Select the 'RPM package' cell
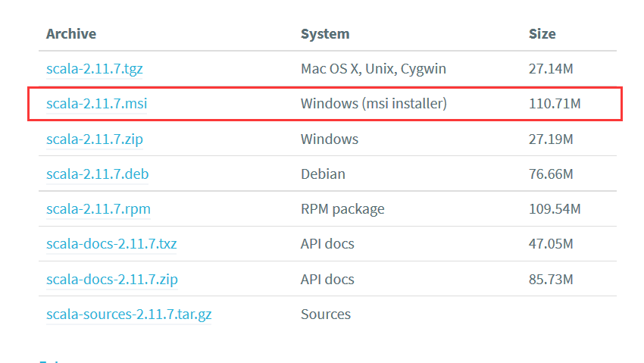 click(x=342, y=209)
